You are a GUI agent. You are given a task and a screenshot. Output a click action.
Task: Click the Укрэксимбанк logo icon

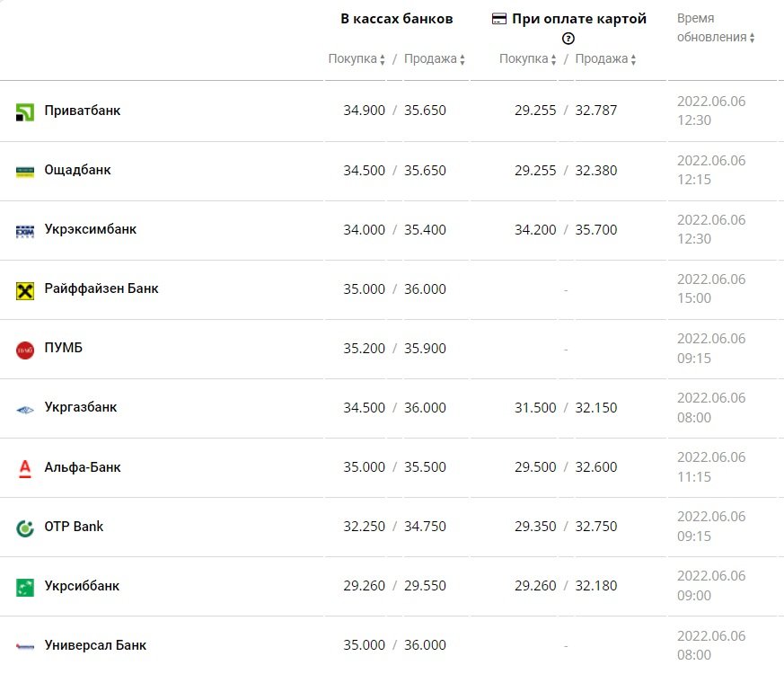(25, 231)
